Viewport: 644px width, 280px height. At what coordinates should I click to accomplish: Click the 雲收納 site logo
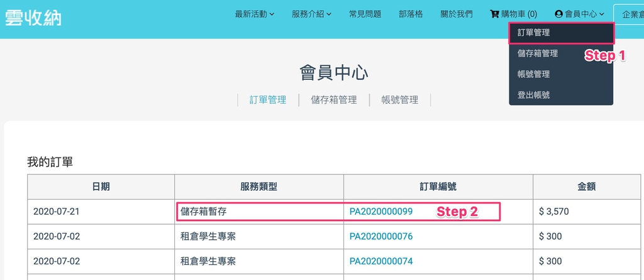(33, 16)
